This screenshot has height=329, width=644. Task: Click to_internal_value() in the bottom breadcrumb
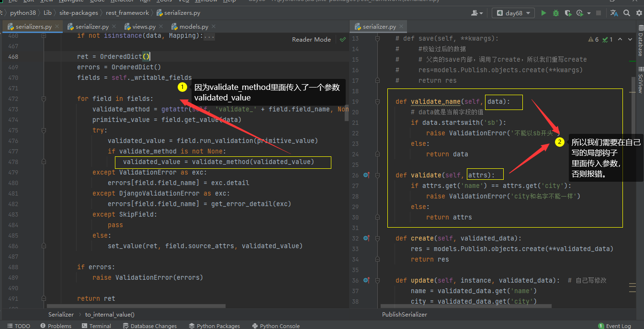coord(110,315)
